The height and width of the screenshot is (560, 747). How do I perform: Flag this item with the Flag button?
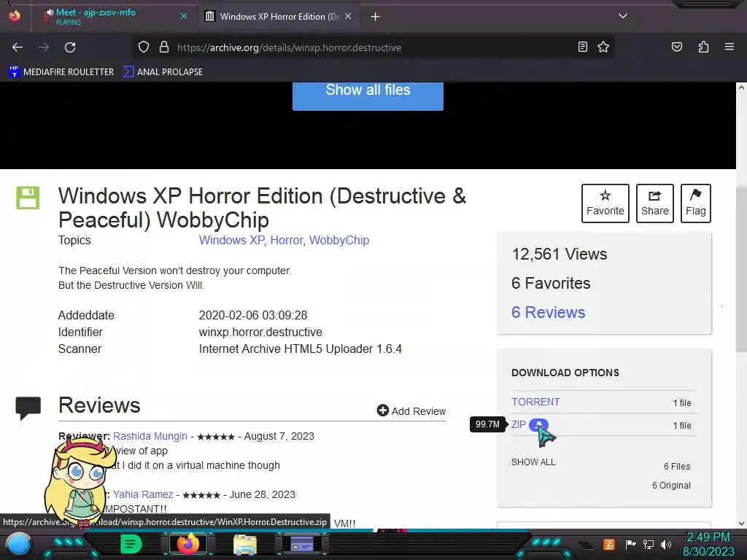point(695,203)
